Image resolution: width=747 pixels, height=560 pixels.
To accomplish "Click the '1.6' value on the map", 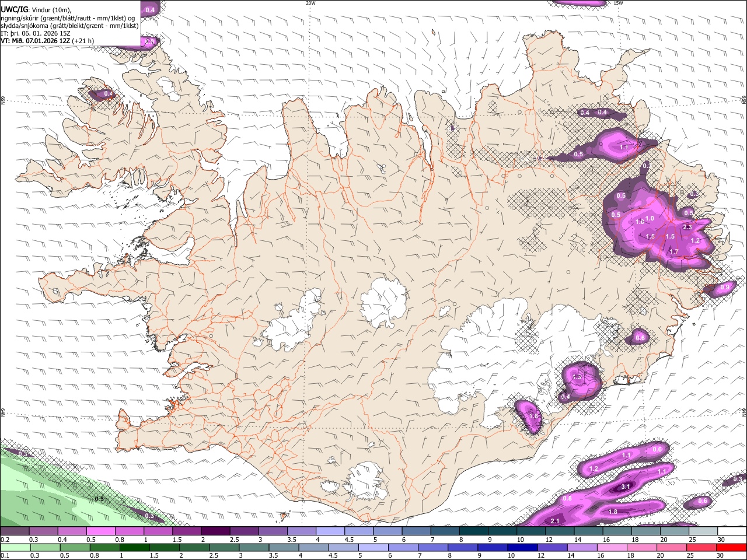I will (x=533, y=416).
